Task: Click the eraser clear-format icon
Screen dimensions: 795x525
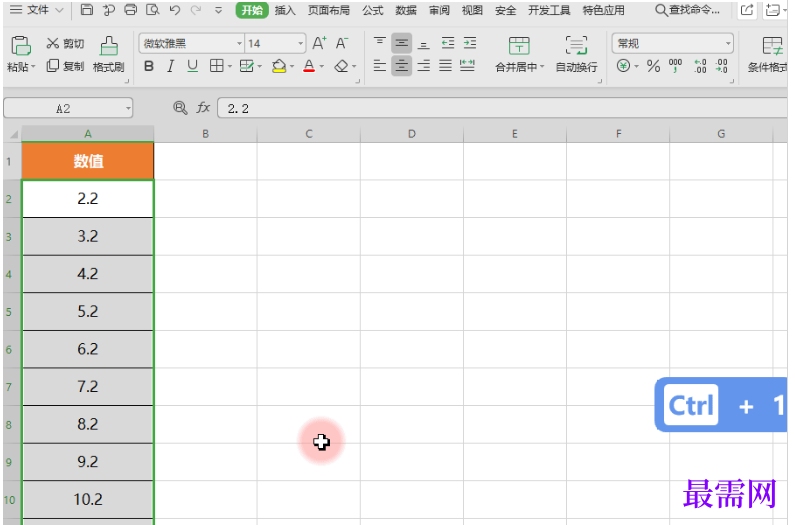Action: (341, 66)
